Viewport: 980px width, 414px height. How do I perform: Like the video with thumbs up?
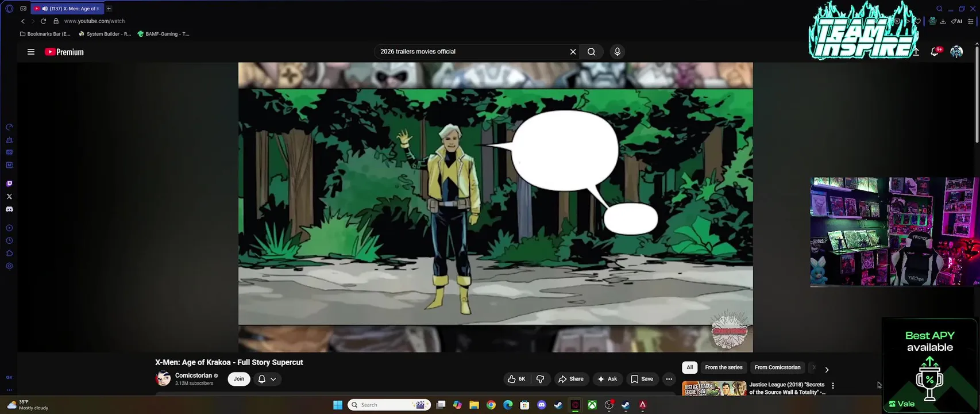516,379
